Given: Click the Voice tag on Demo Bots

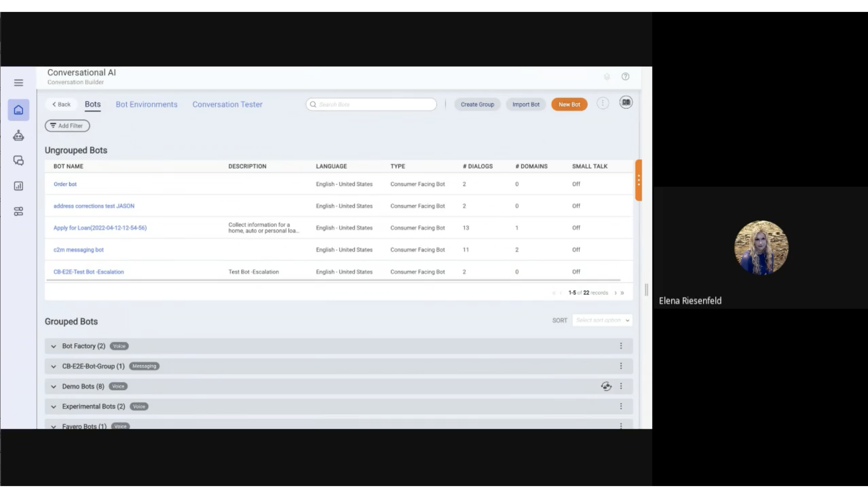Looking at the screenshot, I should [x=118, y=386].
